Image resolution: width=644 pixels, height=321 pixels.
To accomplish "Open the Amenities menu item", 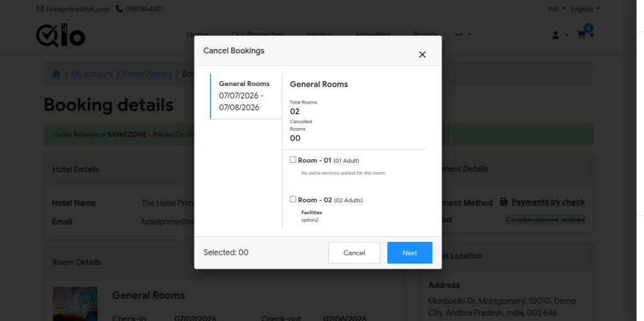I will pos(372,35).
